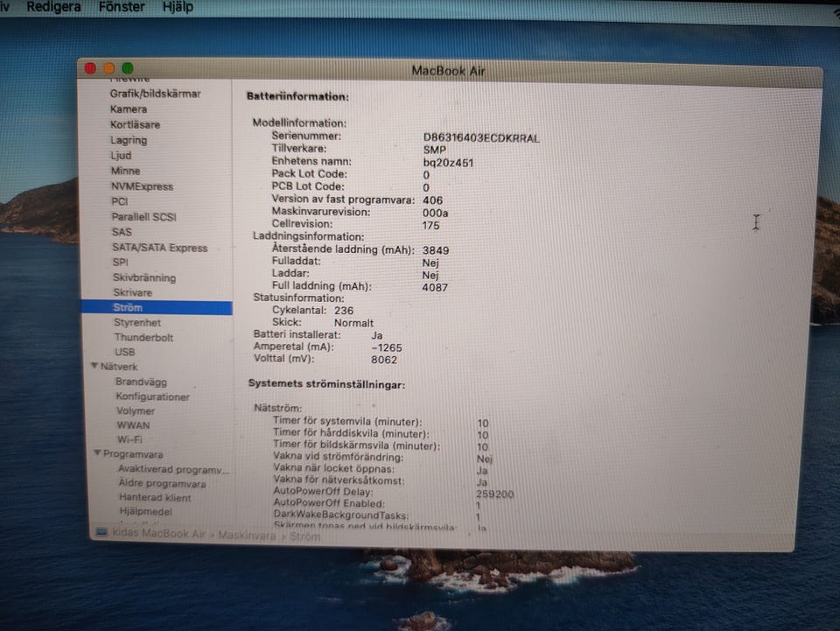Select Kortläsare in sidebar

click(x=135, y=125)
